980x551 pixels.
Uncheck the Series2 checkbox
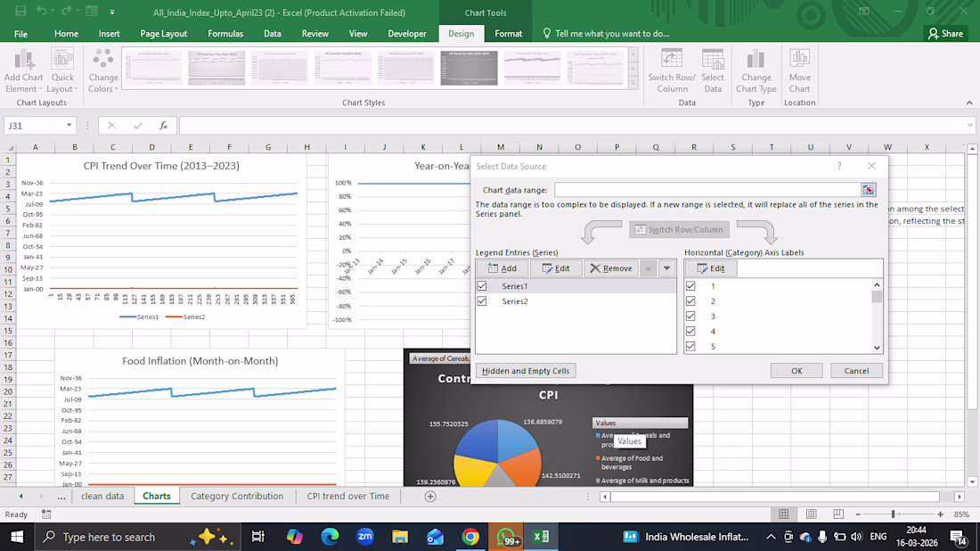(482, 301)
